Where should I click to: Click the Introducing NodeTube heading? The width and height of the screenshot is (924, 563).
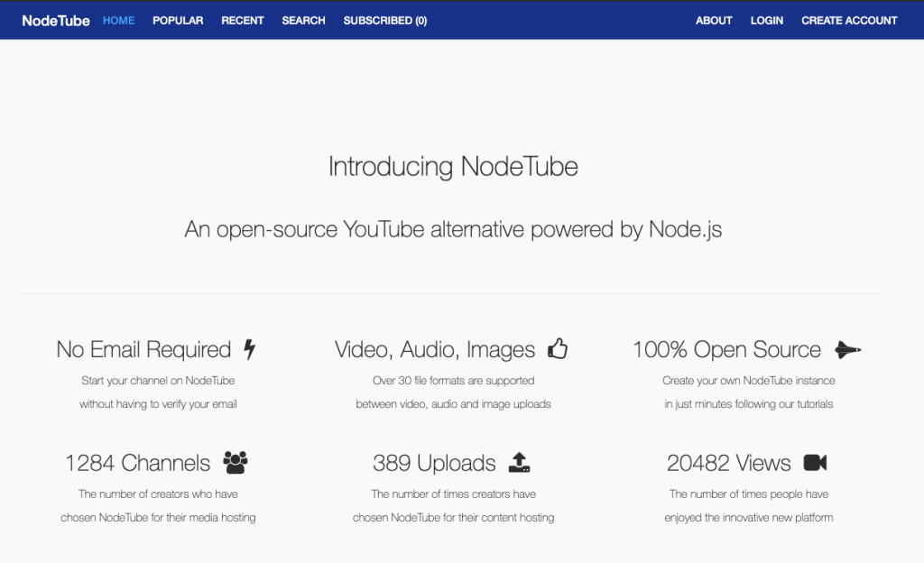[x=455, y=166]
